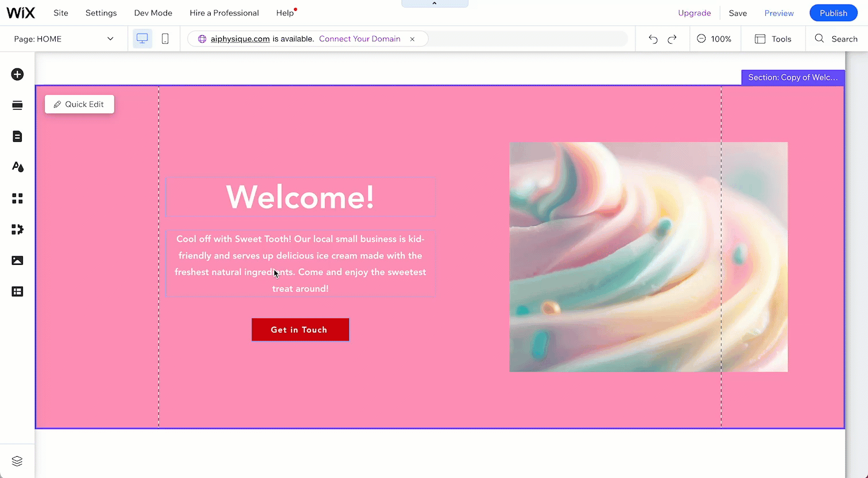This screenshot has height=478, width=868.
Task: Click the Redo arrow
Action: point(672,39)
